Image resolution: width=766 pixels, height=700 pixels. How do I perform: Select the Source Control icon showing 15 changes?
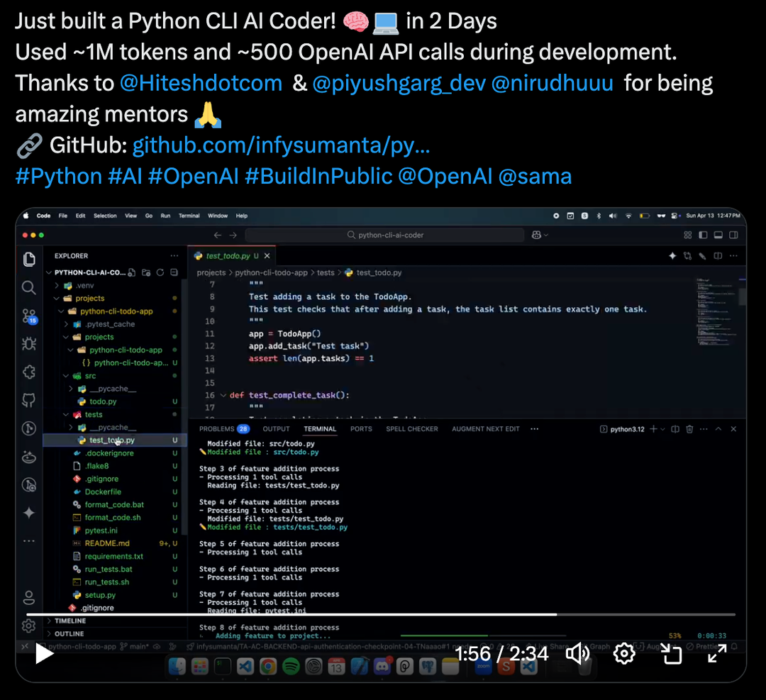28,315
